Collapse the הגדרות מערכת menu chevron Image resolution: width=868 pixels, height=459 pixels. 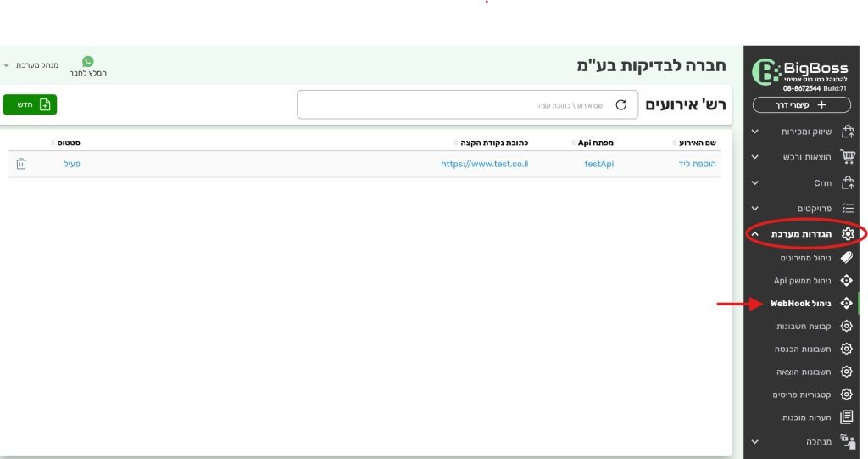755,234
